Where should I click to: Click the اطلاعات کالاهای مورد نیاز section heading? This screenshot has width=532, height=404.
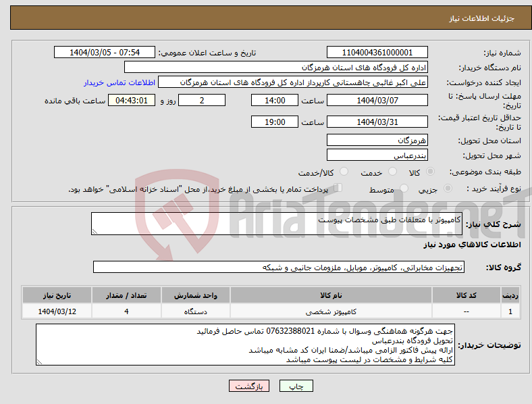[x=472, y=245]
